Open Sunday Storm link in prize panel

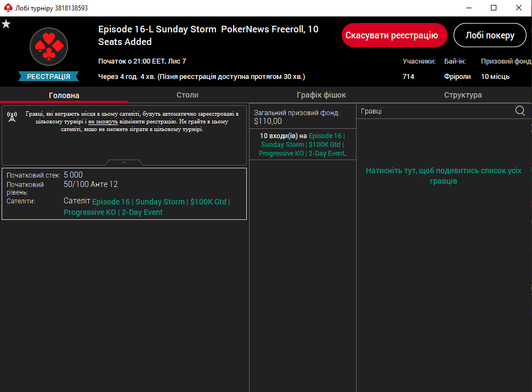[x=302, y=144]
